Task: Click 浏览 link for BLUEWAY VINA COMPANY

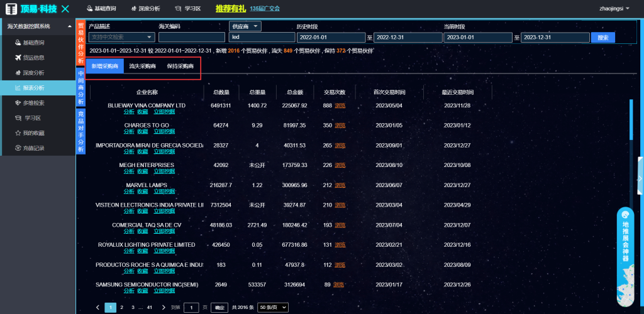Action: 340,106
